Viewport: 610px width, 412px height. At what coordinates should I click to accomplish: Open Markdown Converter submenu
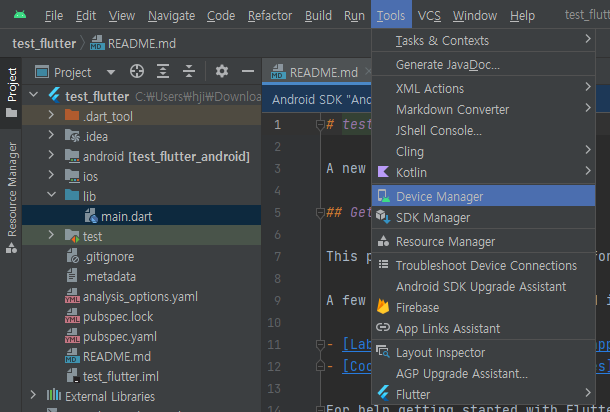pyautogui.click(x=484, y=109)
